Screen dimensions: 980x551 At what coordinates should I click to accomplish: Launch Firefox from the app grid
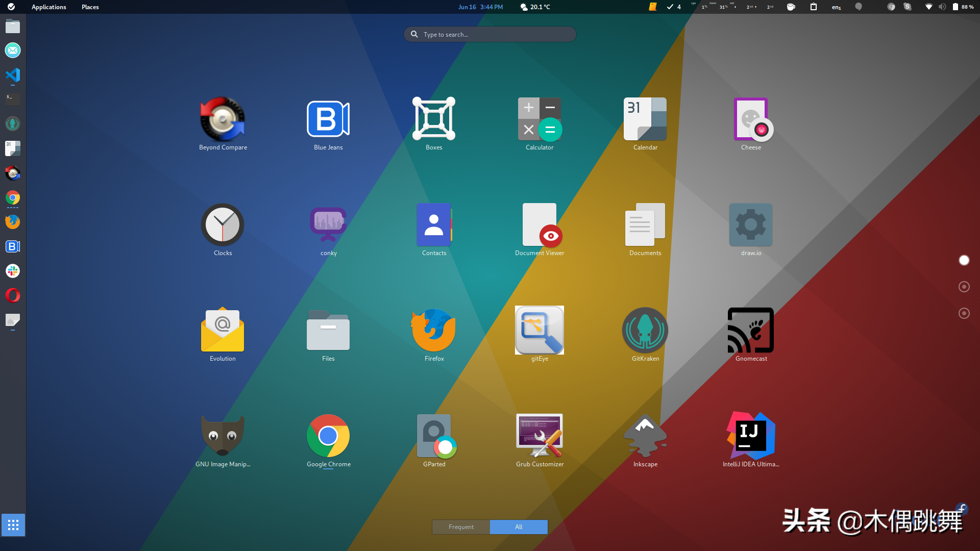point(434,335)
